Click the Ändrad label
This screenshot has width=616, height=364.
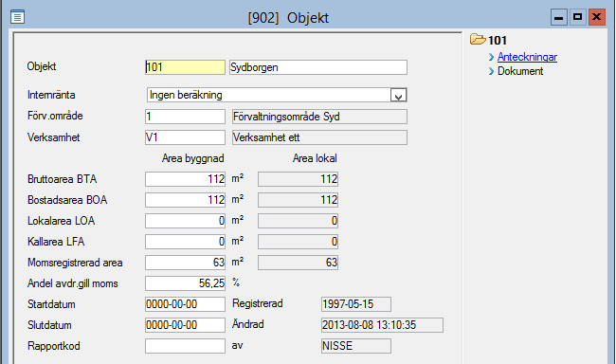click(x=248, y=324)
